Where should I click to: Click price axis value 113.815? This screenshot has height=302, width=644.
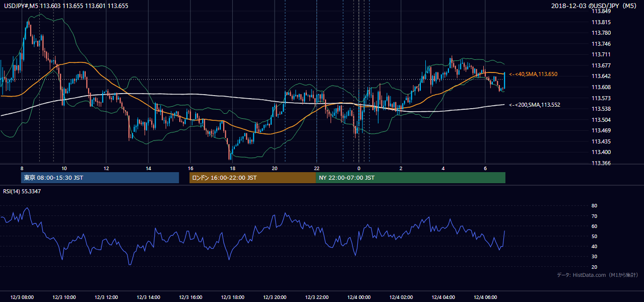click(601, 22)
